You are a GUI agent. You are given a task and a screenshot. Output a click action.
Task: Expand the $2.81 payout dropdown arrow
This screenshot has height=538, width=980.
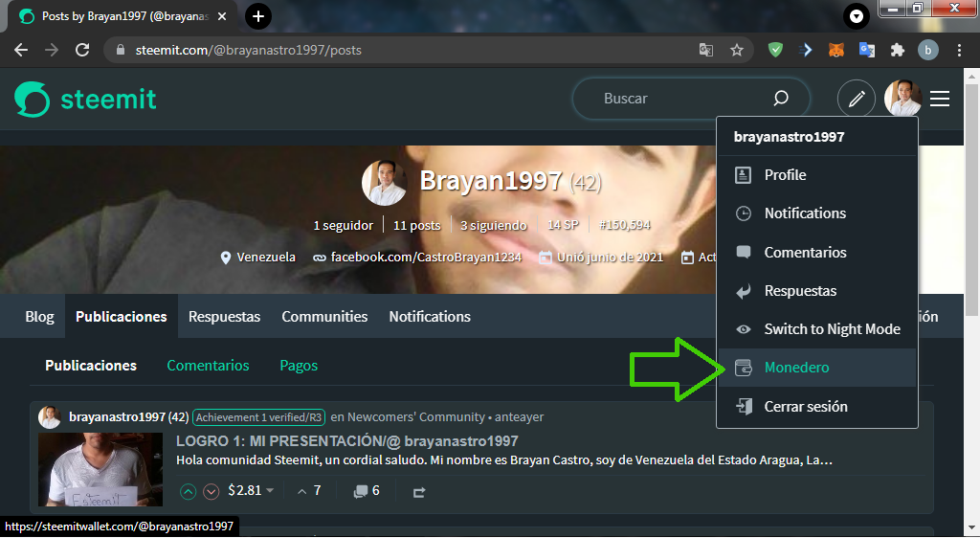point(270,490)
